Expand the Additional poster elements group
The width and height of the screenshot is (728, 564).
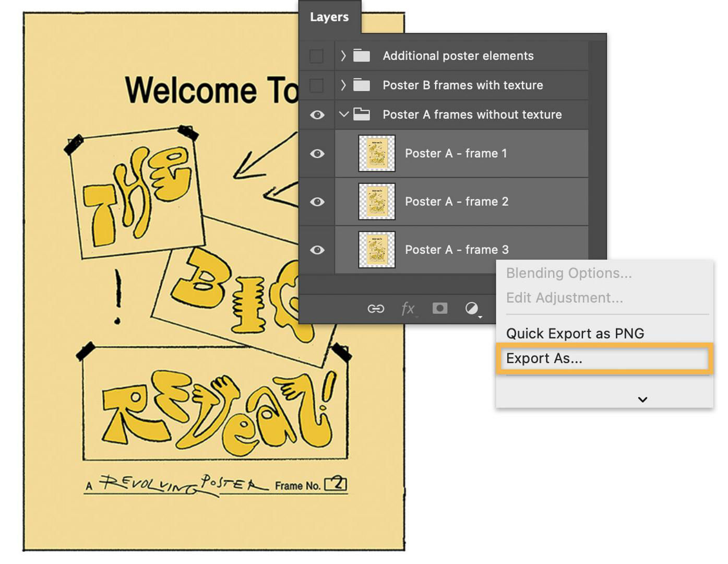point(343,55)
